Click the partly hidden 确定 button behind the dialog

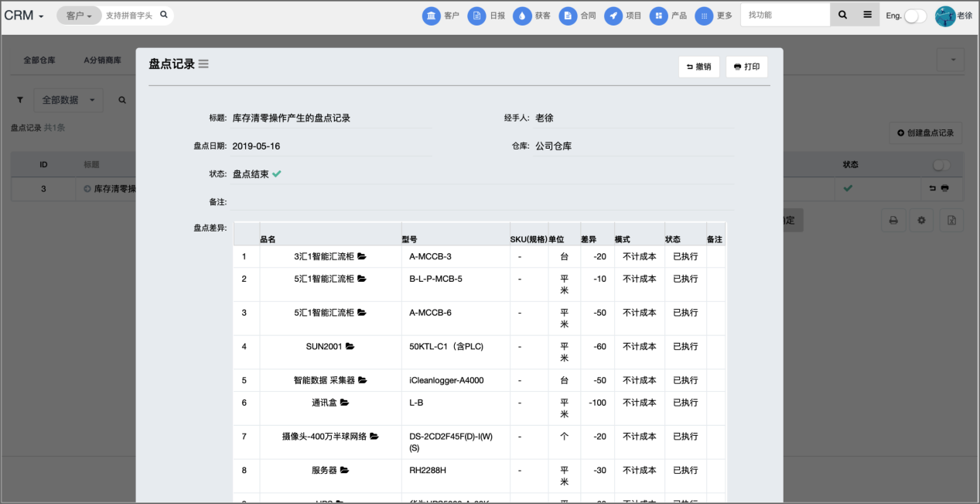pyautogui.click(x=793, y=221)
